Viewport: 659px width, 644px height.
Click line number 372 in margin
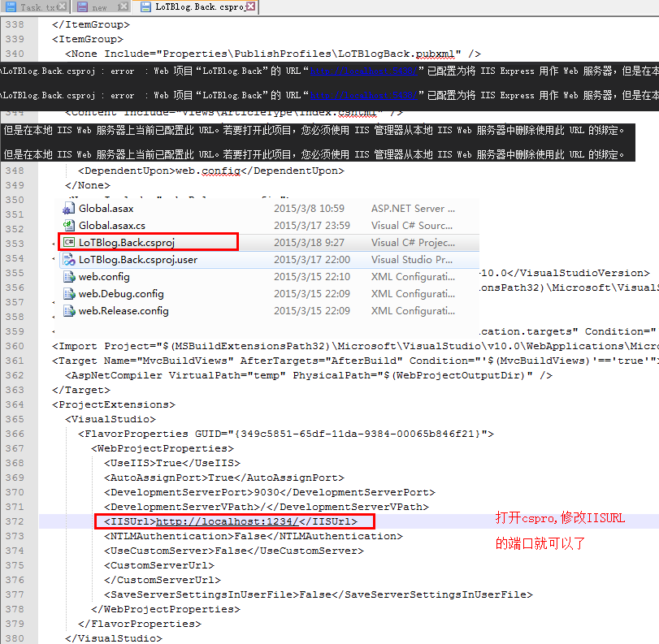pyautogui.click(x=15, y=521)
